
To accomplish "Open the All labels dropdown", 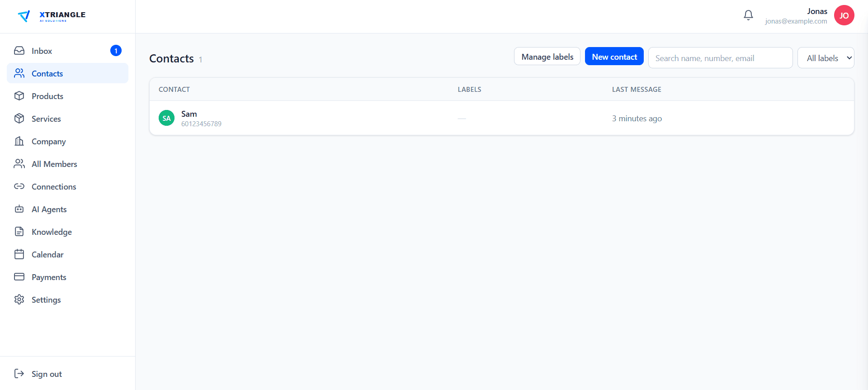I will 826,58.
